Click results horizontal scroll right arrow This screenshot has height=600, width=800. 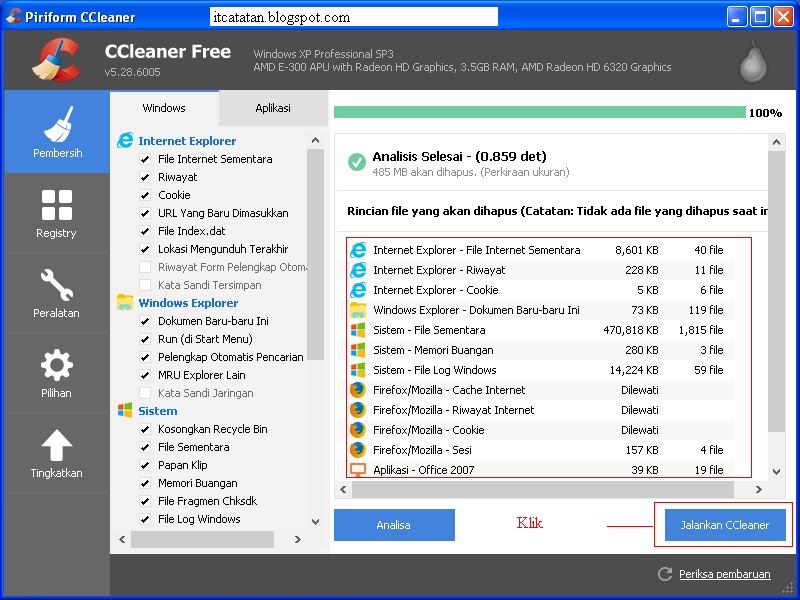click(x=759, y=489)
